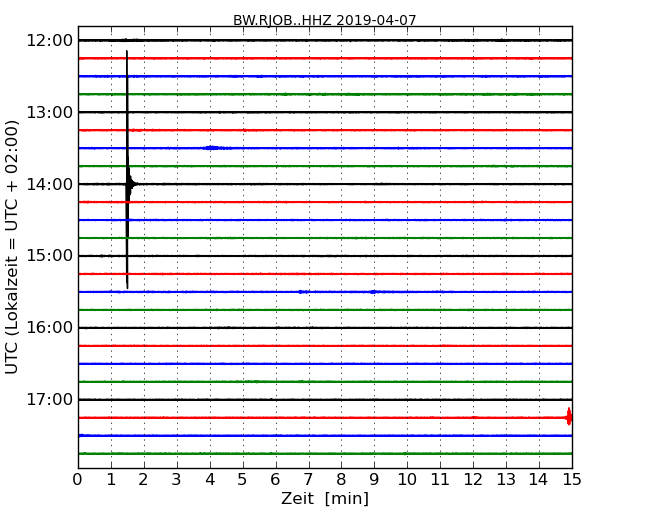Click the plot title BW.RJOB..HHZ 2019-04-07
Viewport: 650px width, 520px height.
(x=324, y=20)
